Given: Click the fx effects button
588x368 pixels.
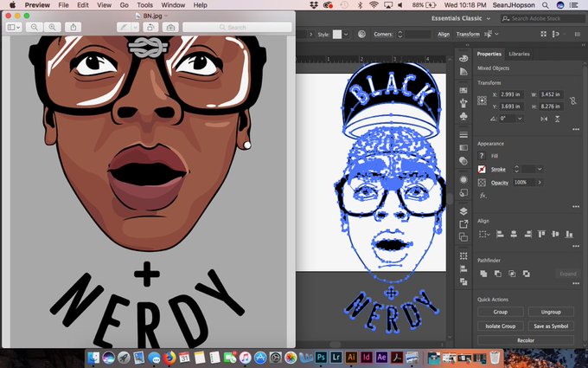Looking at the screenshot, I should tap(483, 196).
